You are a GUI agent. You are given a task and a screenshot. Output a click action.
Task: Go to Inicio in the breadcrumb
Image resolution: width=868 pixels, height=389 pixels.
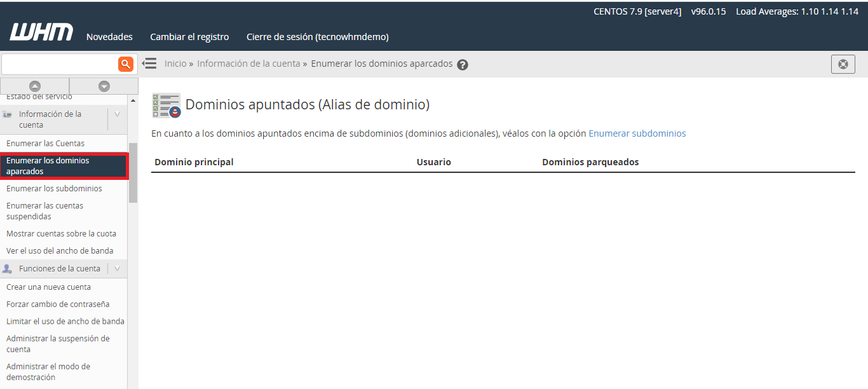point(175,64)
